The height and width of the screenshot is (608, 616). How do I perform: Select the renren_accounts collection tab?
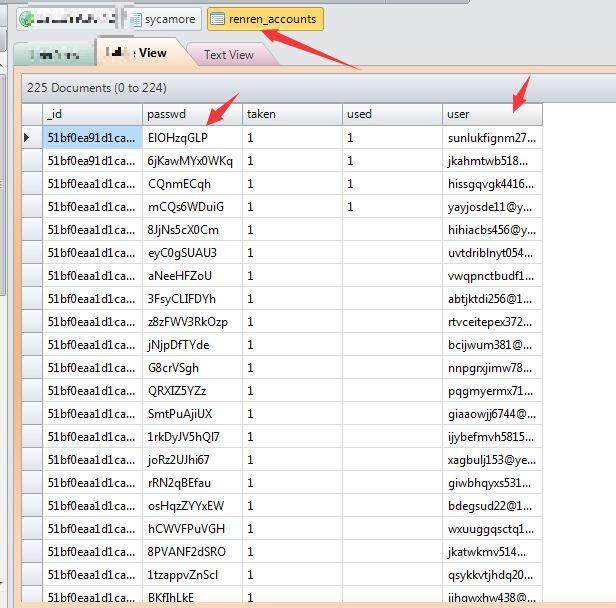click(266, 19)
